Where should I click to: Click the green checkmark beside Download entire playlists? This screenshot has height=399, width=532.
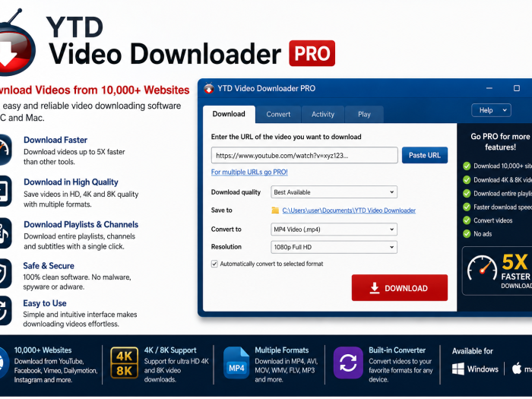[x=467, y=193]
